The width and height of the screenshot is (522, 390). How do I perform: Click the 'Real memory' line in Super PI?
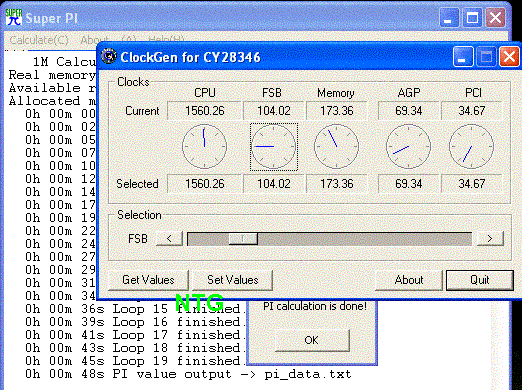[x=52, y=75]
